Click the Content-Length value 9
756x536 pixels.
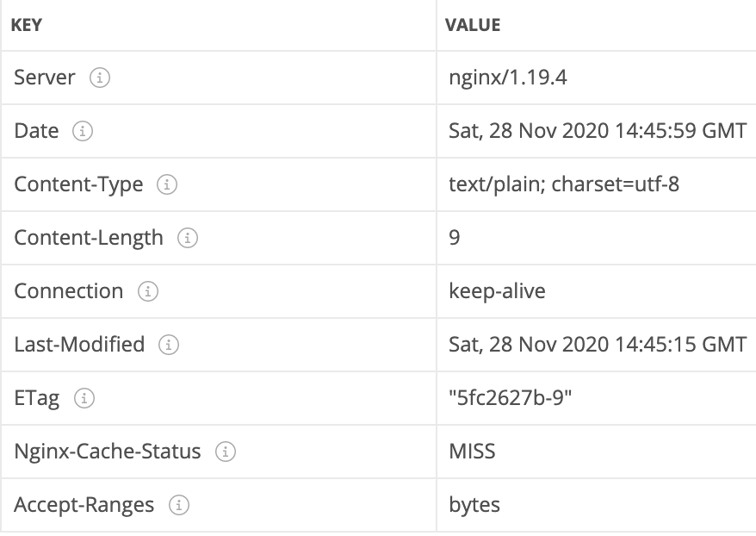(454, 238)
